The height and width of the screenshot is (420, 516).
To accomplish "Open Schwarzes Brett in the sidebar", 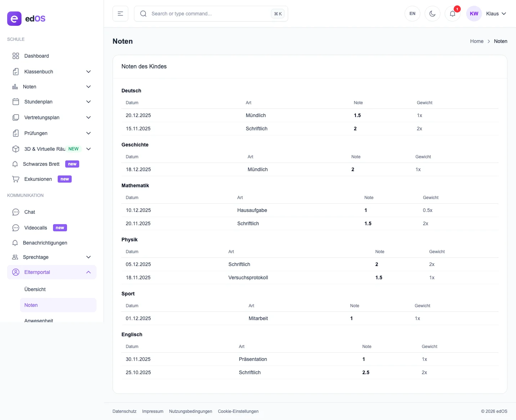I will pos(41,164).
